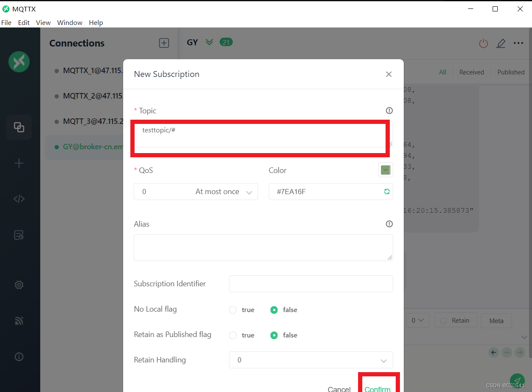Click the left arrow history button
This screenshot has height=392, width=532.
[x=493, y=352]
